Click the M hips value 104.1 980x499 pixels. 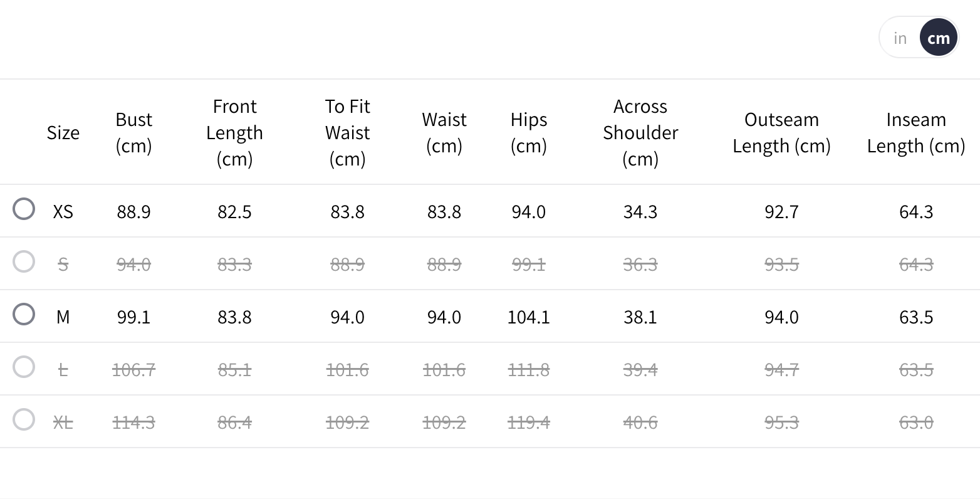[529, 317]
